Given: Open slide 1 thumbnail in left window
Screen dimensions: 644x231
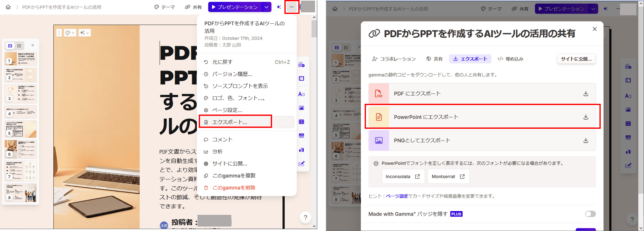Looking at the screenshot, I should pyautogui.click(x=21, y=59).
